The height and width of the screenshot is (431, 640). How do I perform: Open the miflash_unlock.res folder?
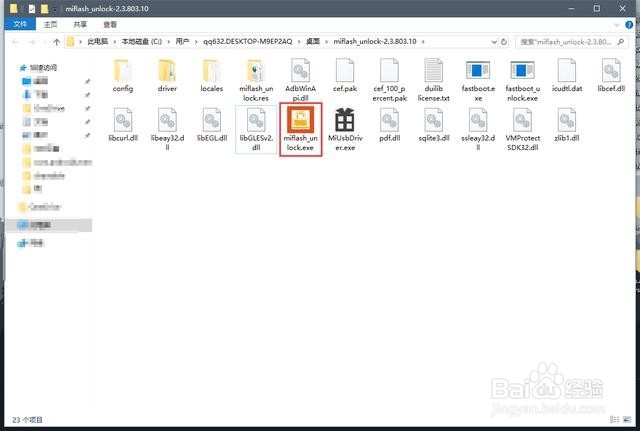(256, 80)
